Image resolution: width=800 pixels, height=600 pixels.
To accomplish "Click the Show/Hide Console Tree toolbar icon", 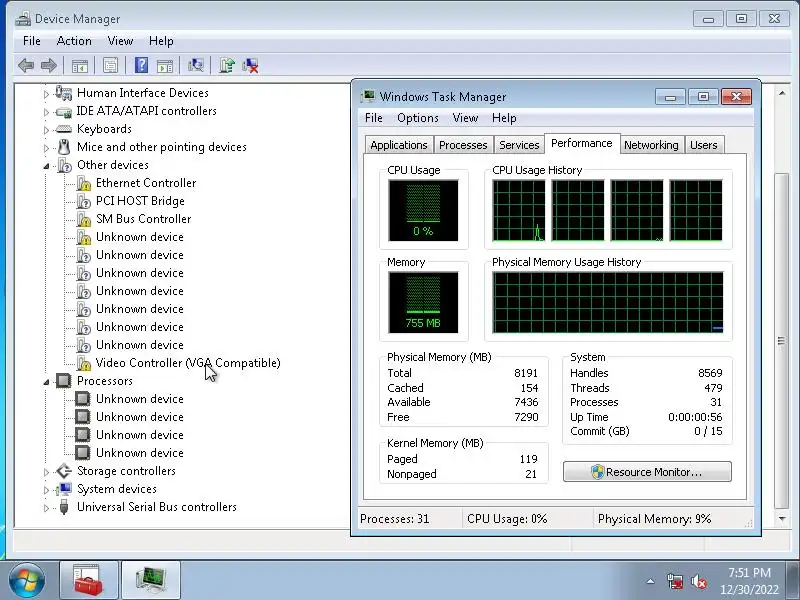I will click(80, 65).
